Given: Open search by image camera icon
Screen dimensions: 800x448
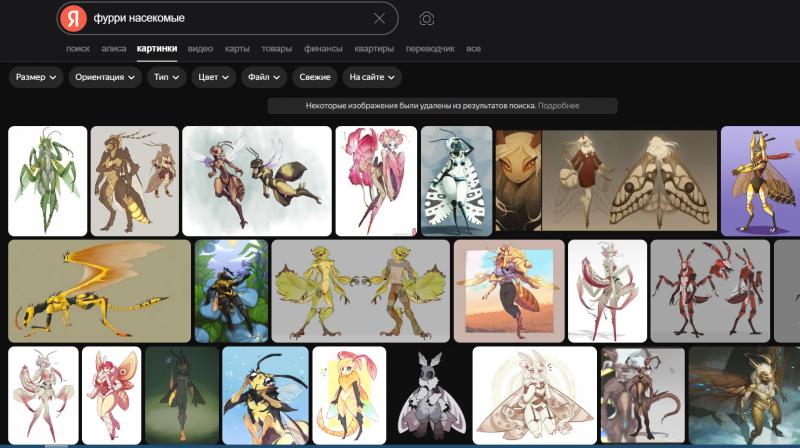Looking at the screenshot, I should point(427,18).
